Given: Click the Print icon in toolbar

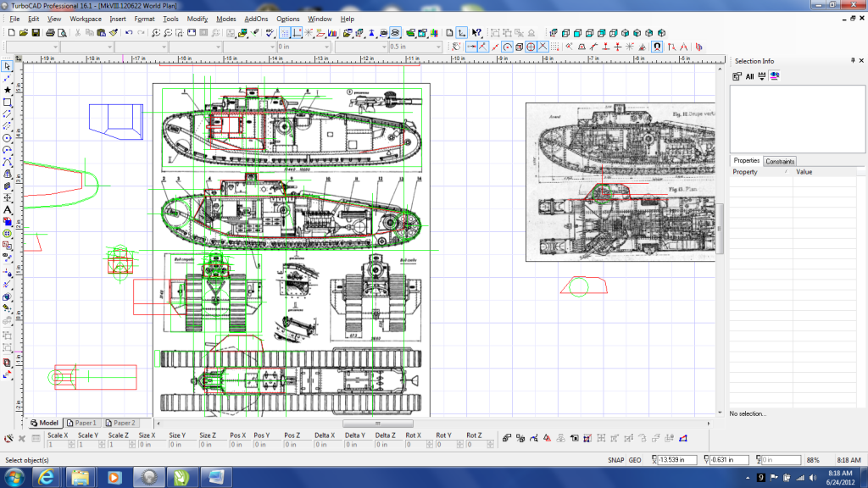Looking at the screenshot, I should 51,33.
